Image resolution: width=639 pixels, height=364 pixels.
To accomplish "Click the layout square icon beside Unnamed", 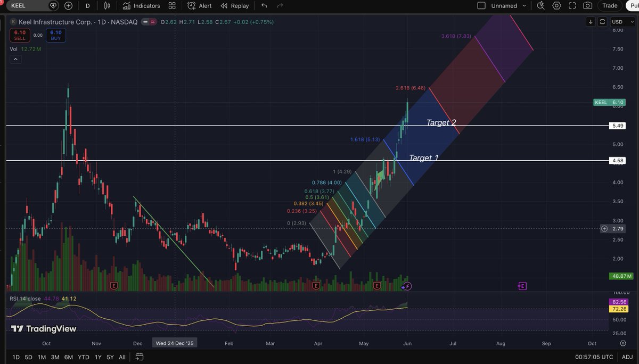I will pyautogui.click(x=481, y=6).
